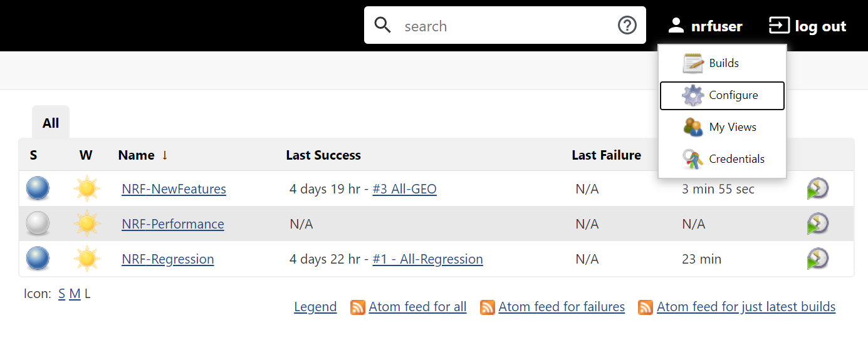
Task: Click the NRF-Performance build schedule icon
Action: click(x=818, y=224)
